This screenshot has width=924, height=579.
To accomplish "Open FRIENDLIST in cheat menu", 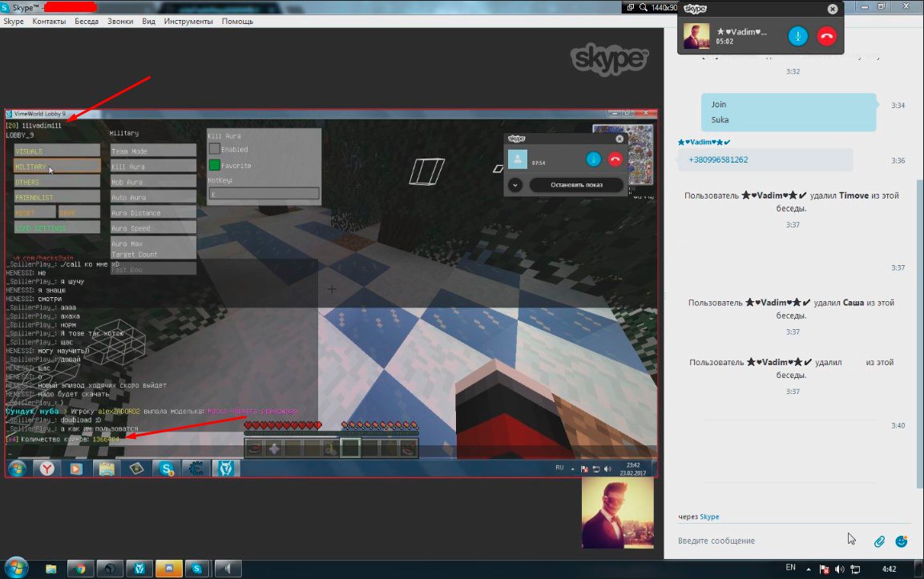I will 57,197.
